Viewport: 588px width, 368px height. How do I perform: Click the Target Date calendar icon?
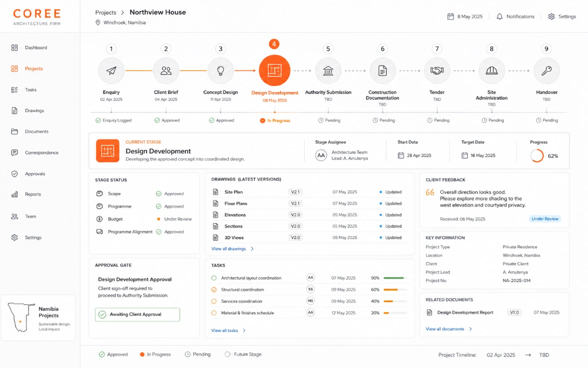point(465,155)
